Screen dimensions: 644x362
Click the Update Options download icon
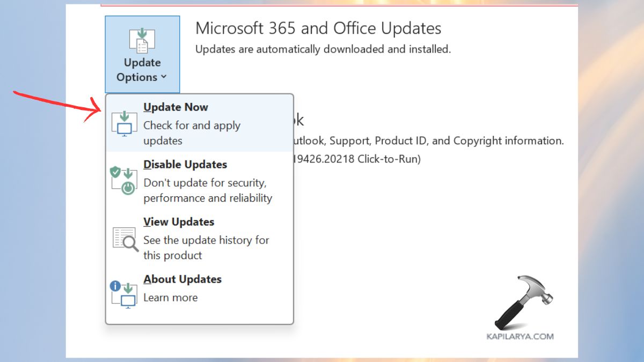click(142, 40)
